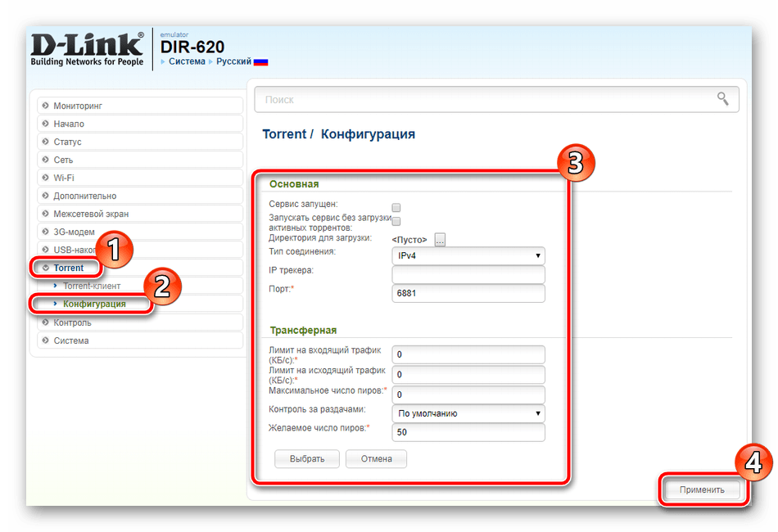
Task: Expand the Контроль menu section
Action: (140, 322)
